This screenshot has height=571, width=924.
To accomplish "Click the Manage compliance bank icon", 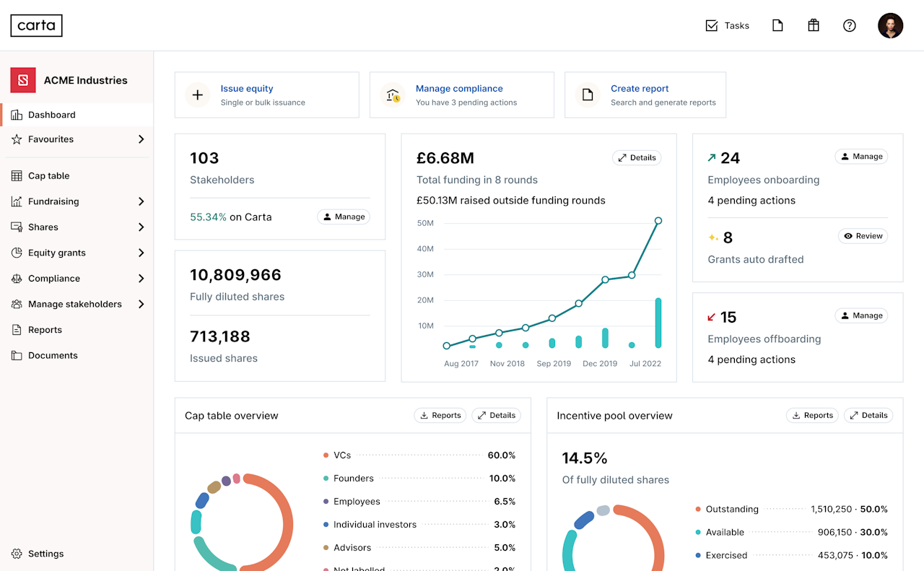I will pyautogui.click(x=393, y=95).
